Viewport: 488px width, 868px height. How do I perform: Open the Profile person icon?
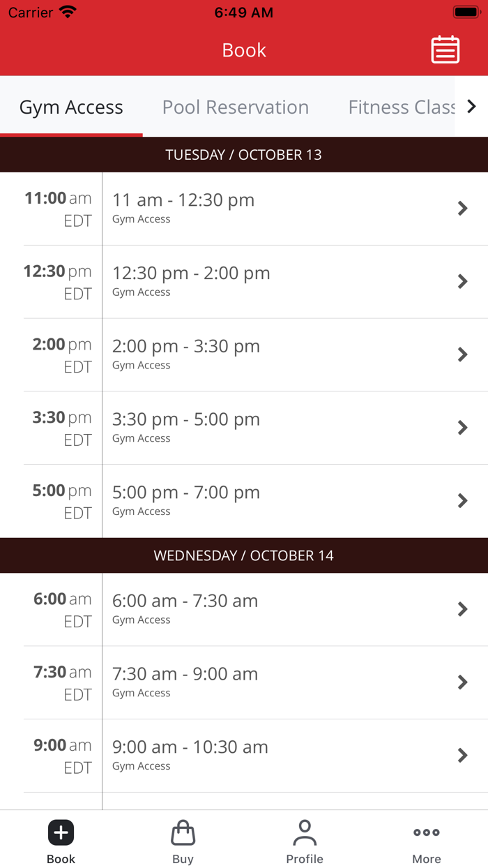[305, 832]
